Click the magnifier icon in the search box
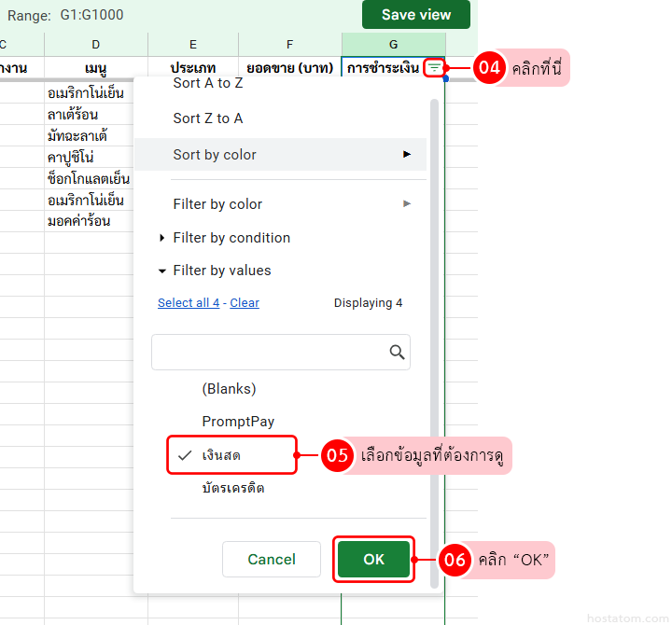The width and height of the screenshot is (672, 625). click(x=397, y=352)
